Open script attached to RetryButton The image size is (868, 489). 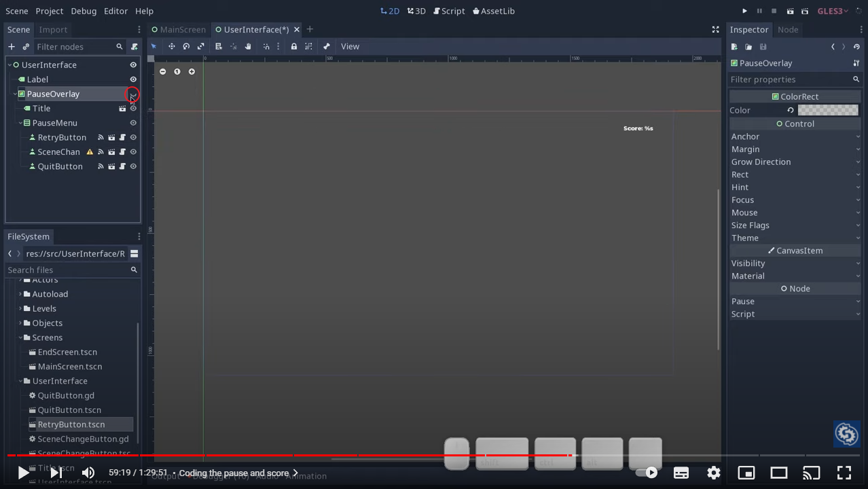point(122,137)
